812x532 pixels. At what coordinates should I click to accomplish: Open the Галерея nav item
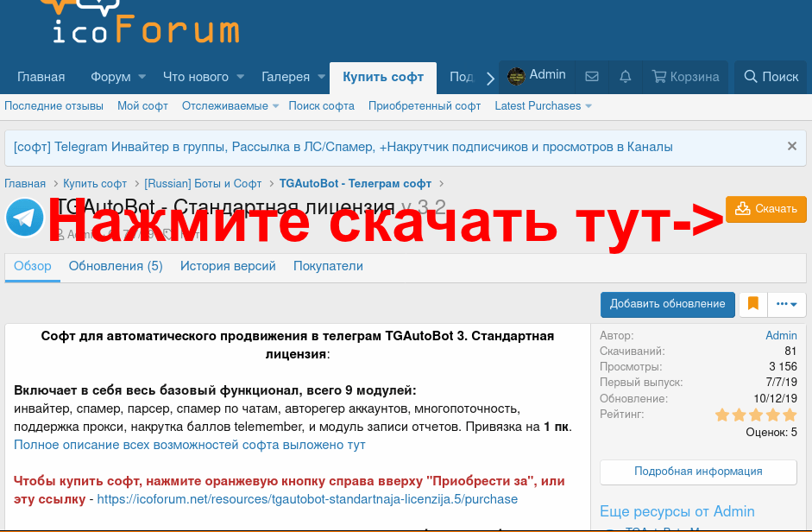pyautogui.click(x=286, y=77)
